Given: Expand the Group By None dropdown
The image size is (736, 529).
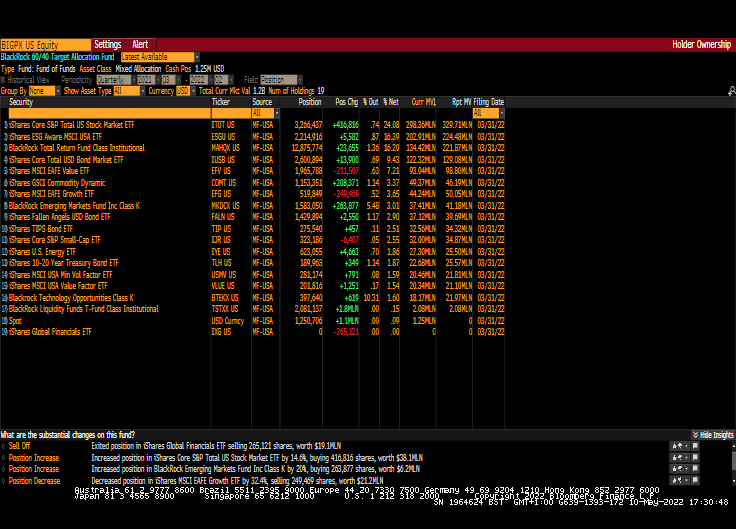Looking at the screenshot, I should [x=44, y=90].
